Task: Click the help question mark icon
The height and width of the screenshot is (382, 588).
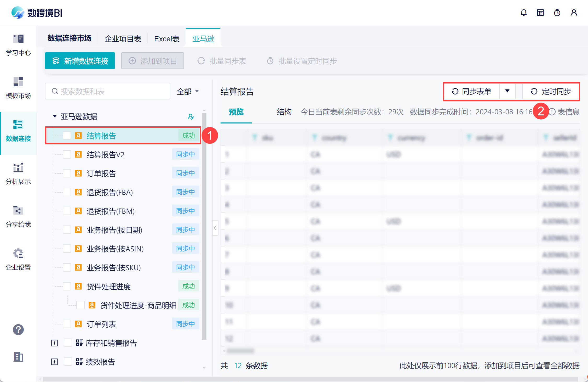Action: click(x=18, y=330)
